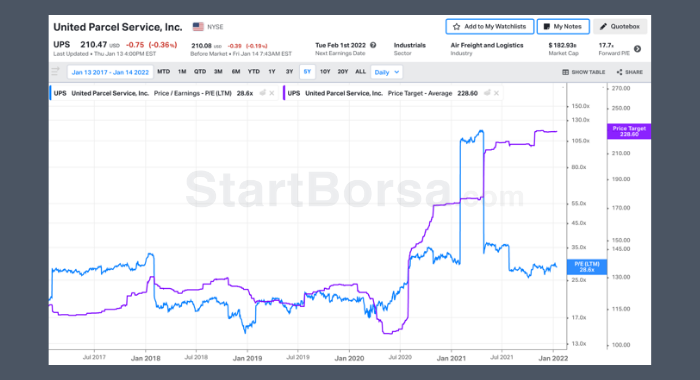Select the 10Y time range
The height and width of the screenshot is (380, 700).
[325, 71]
